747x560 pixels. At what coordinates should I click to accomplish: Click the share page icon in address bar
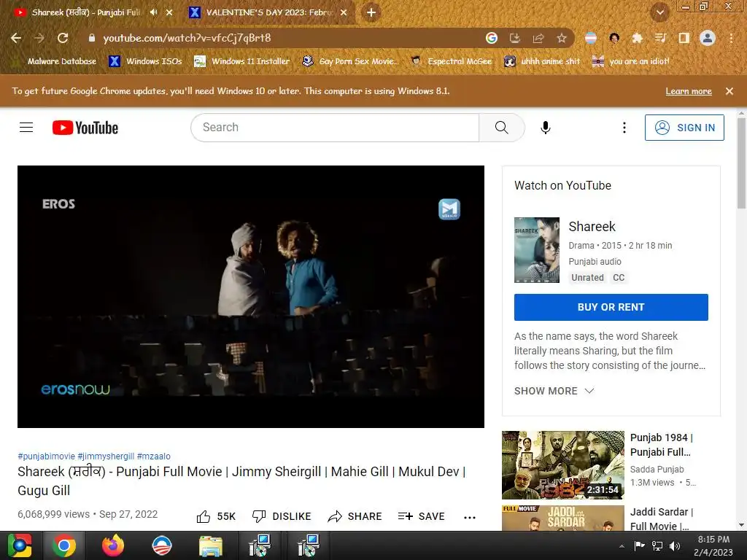pyautogui.click(x=538, y=38)
